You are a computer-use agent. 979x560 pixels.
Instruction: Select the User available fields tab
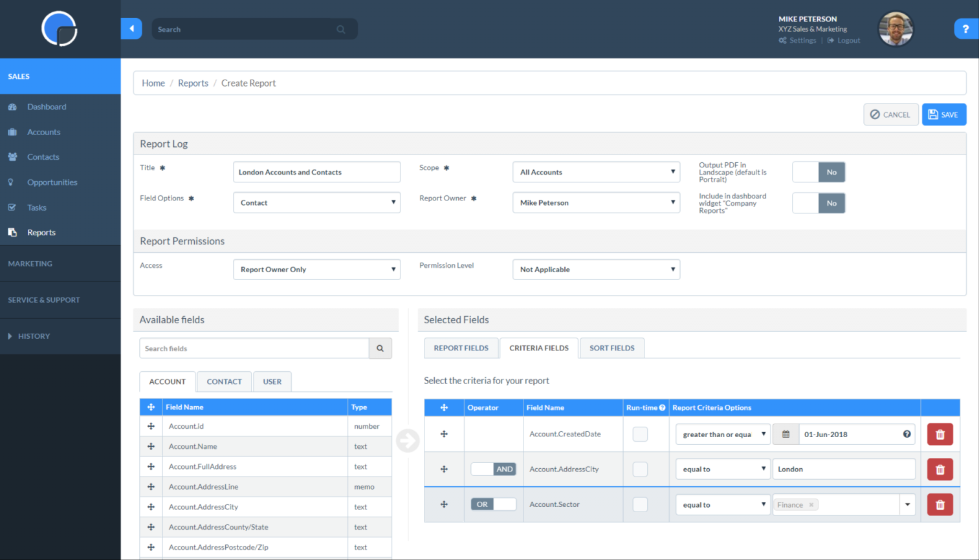(272, 382)
